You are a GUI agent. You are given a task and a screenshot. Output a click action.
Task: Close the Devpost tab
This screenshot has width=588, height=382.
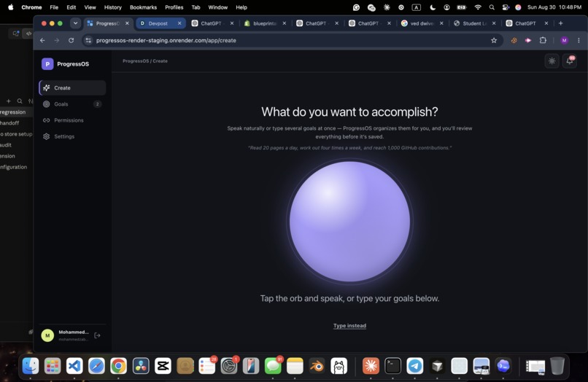179,23
